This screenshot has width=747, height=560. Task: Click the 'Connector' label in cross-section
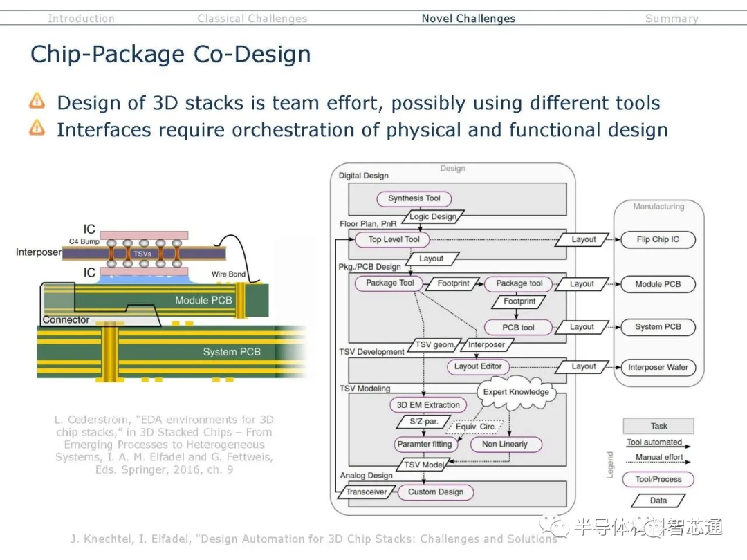[x=66, y=320]
